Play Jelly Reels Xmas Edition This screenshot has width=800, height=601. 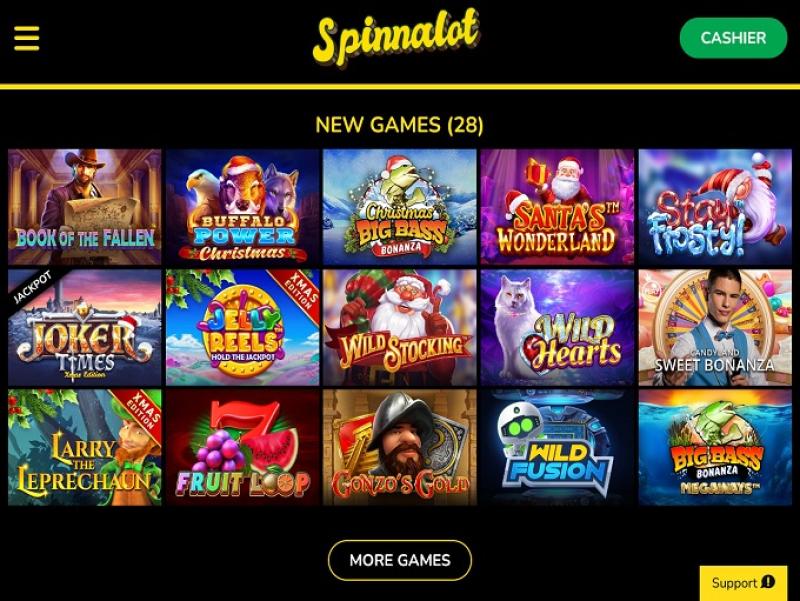point(242,327)
